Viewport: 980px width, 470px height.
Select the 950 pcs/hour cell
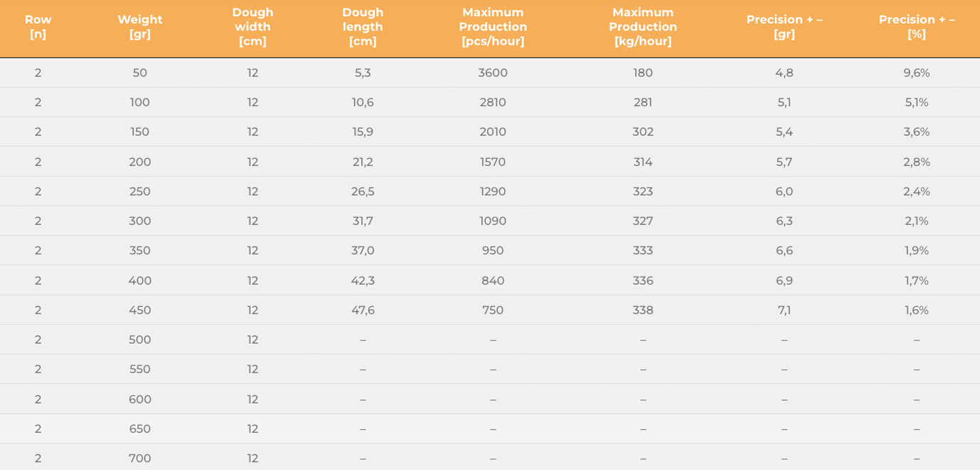point(493,251)
